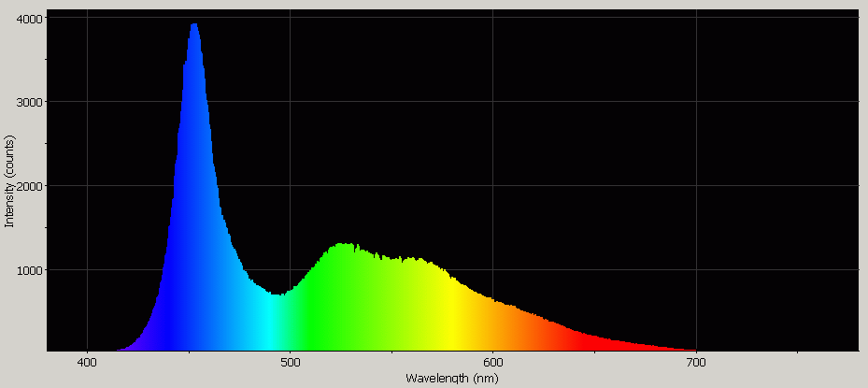Click the green hump peak near 530 nm
The height and width of the screenshot is (388, 868).
tap(345, 244)
